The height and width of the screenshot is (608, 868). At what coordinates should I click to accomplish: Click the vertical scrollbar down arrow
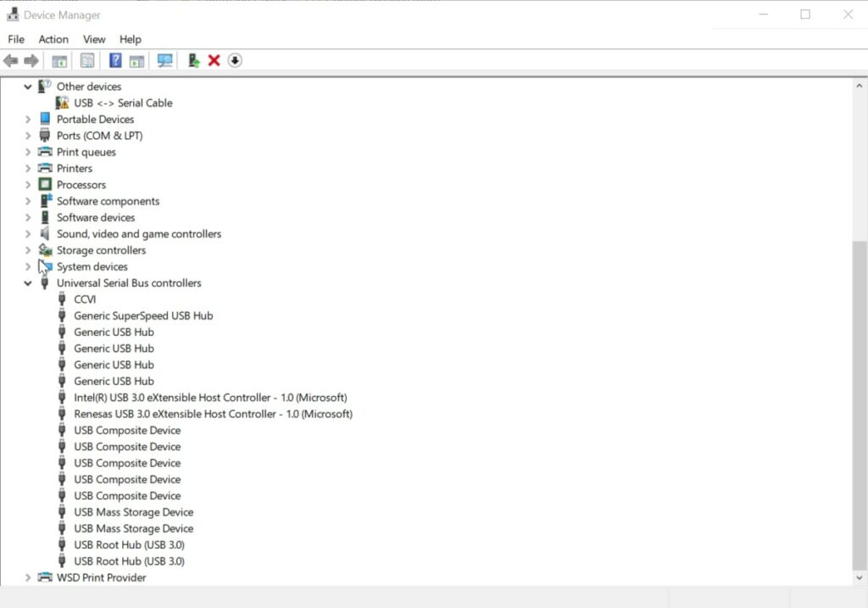[x=860, y=577]
